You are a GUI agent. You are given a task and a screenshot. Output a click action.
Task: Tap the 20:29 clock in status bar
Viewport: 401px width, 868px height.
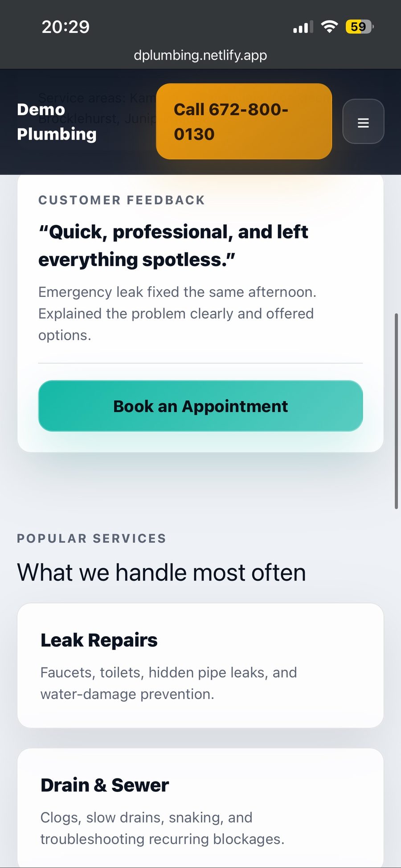point(65,27)
